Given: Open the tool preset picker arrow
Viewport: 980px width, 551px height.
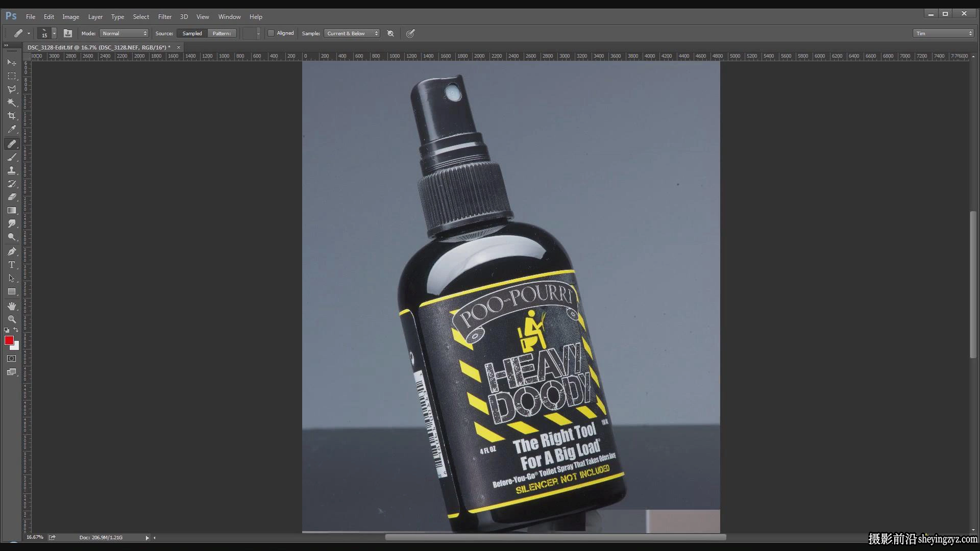Looking at the screenshot, I should click(29, 33).
